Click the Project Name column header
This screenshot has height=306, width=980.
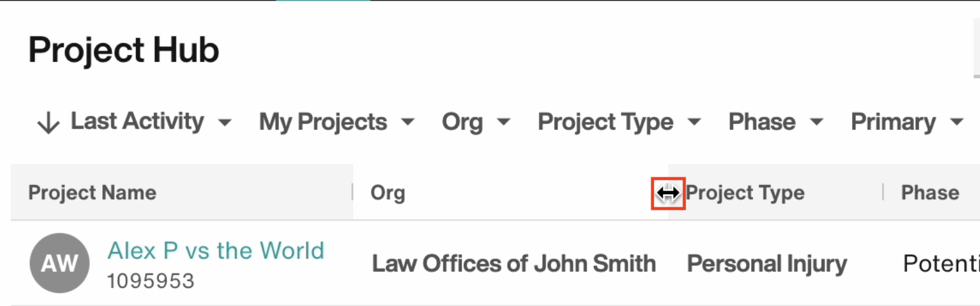[92, 192]
